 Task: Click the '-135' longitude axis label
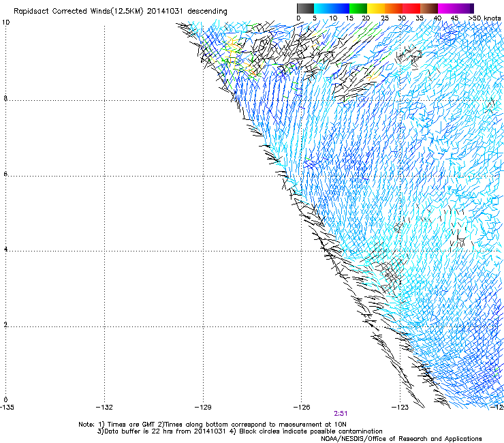(6, 408)
